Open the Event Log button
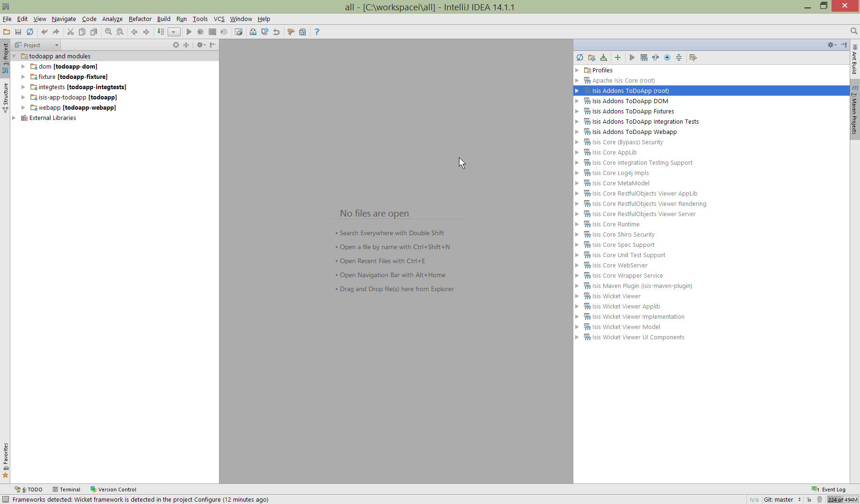Viewport: 860px width, 504px height. coord(829,489)
